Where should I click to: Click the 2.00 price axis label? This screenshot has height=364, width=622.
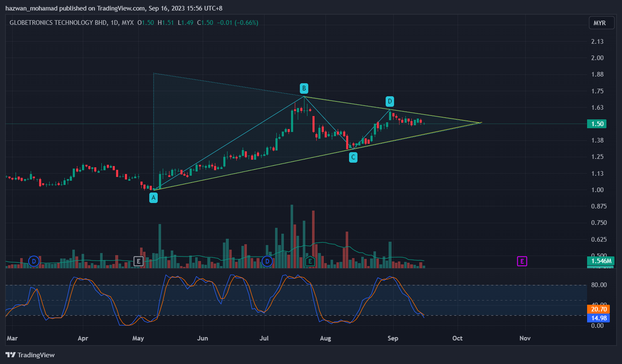tap(597, 58)
